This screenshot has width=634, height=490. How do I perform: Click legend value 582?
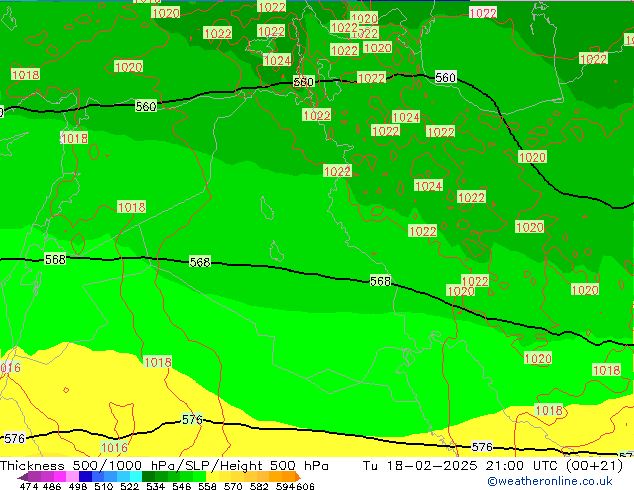coord(259,486)
